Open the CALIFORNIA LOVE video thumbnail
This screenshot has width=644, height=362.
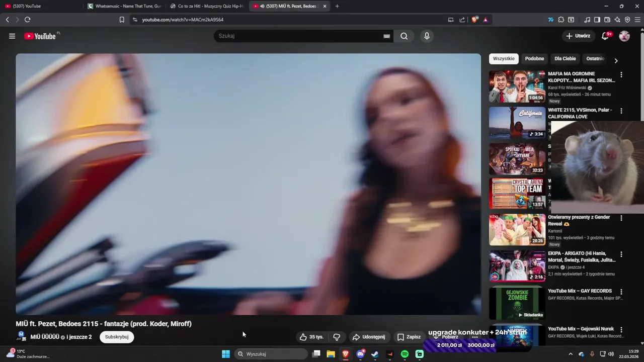tap(517, 123)
